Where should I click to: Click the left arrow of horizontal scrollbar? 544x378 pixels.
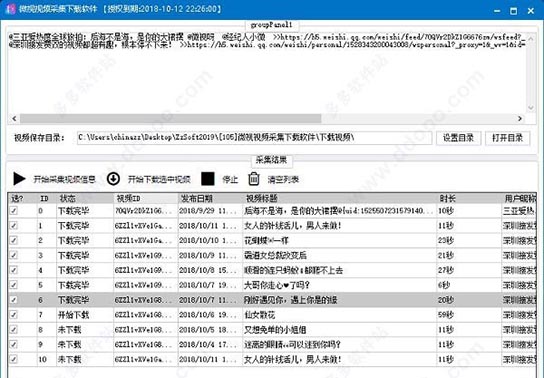pos(14,119)
